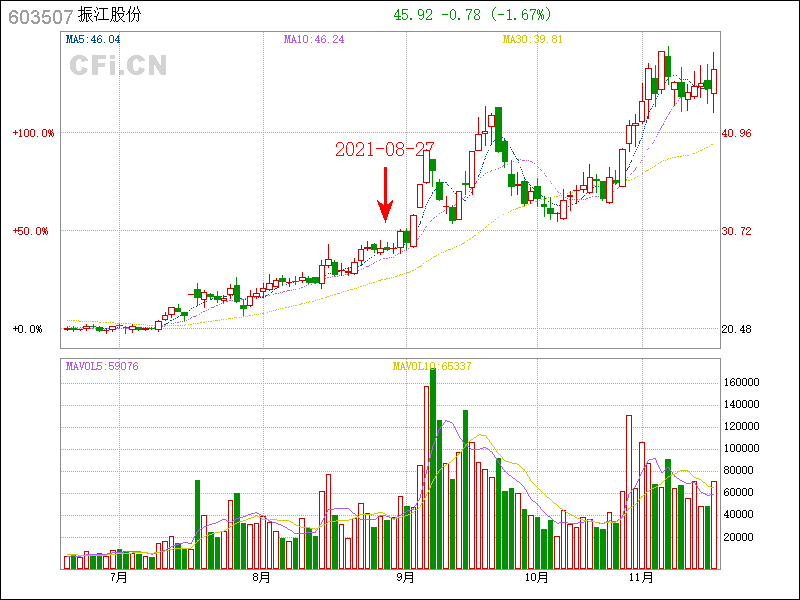Click the 2021-08-27 date annotation
The height and width of the screenshot is (600, 800).
click(x=385, y=149)
